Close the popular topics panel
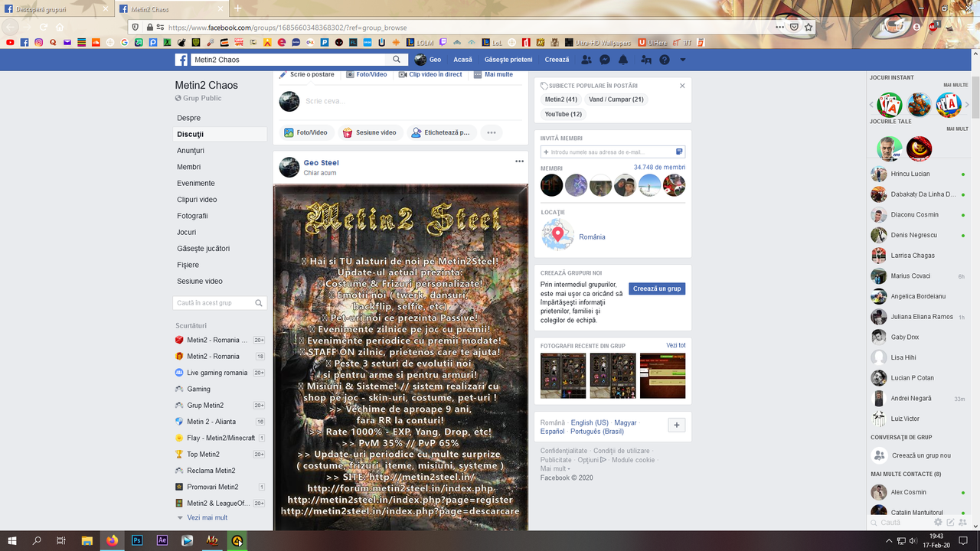The width and height of the screenshot is (980, 551). click(682, 86)
